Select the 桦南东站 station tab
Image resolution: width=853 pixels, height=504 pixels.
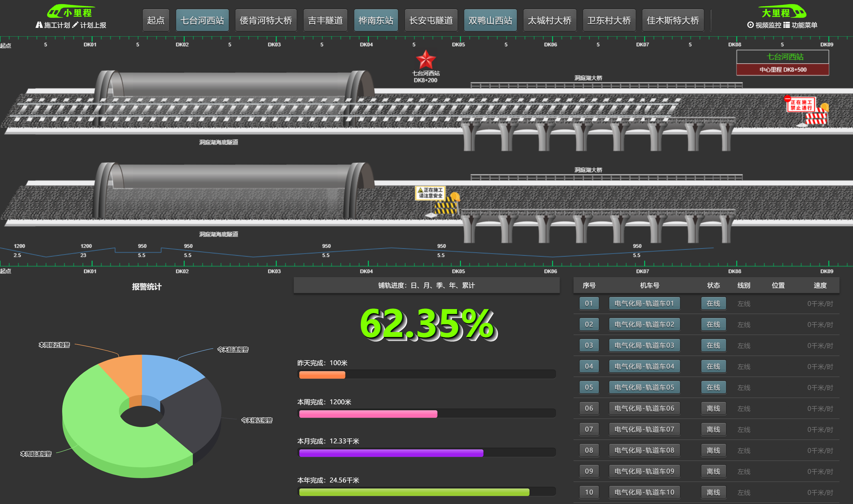[376, 20]
